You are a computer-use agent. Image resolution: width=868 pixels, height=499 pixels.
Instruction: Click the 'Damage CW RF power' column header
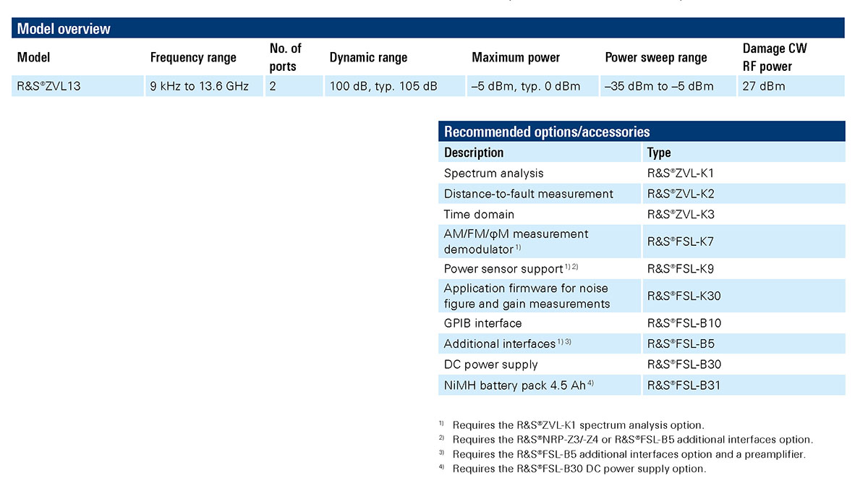pos(775,57)
